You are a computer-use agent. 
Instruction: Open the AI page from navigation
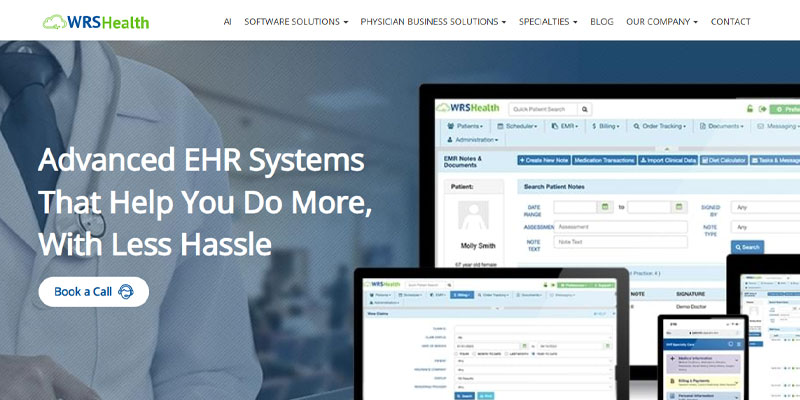pyautogui.click(x=228, y=21)
